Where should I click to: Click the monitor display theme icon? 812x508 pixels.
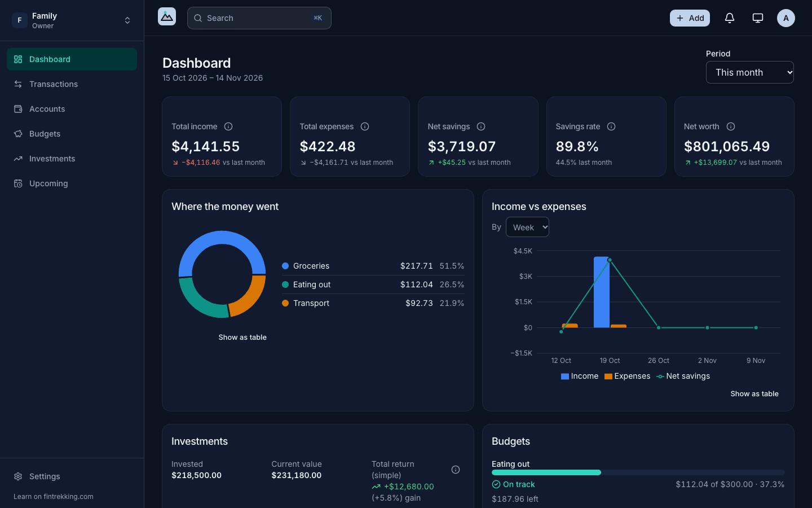(x=757, y=18)
